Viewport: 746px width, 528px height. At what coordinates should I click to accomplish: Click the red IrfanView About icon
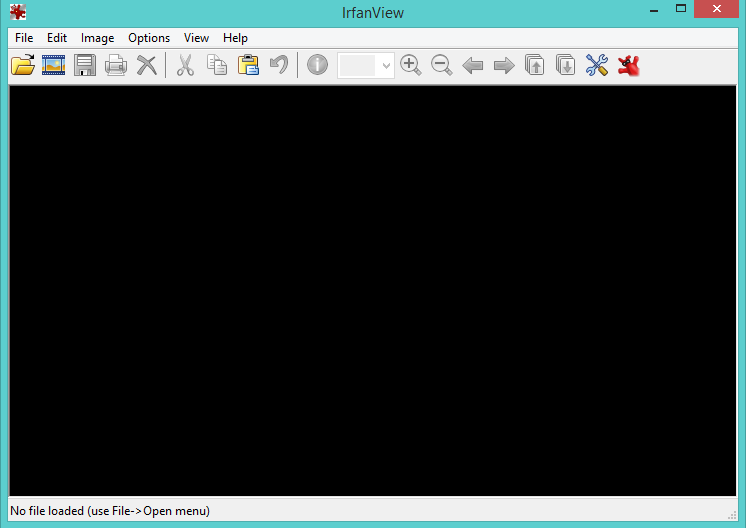pyautogui.click(x=628, y=66)
